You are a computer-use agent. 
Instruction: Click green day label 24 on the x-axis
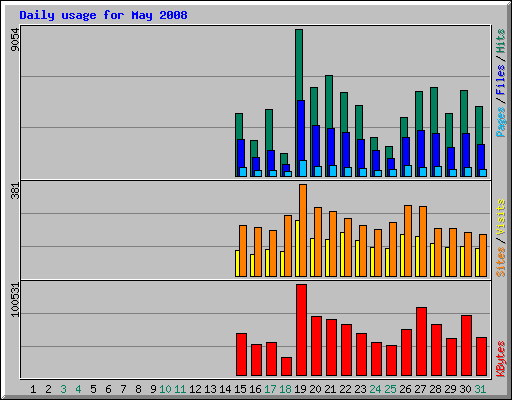click(375, 389)
